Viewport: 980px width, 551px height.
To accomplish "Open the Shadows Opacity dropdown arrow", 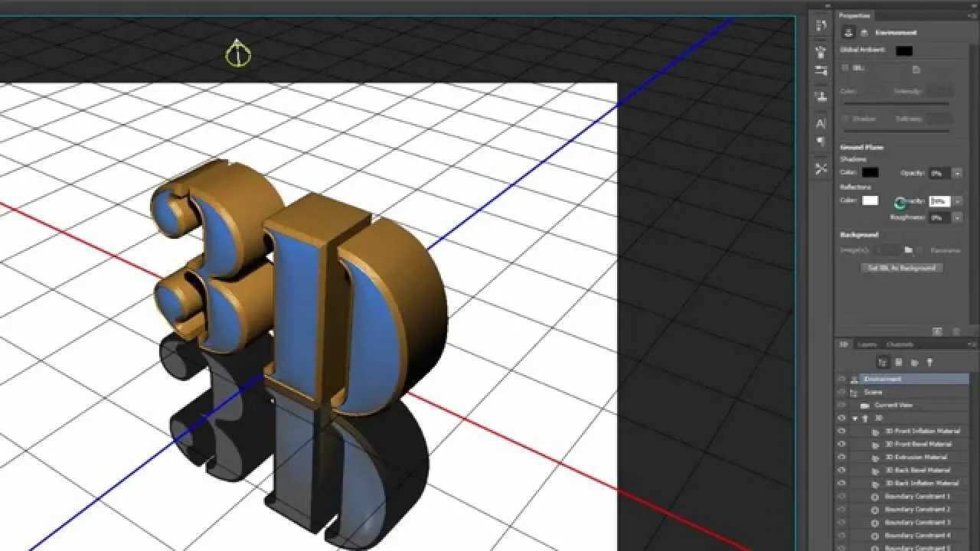I will [x=957, y=174].
